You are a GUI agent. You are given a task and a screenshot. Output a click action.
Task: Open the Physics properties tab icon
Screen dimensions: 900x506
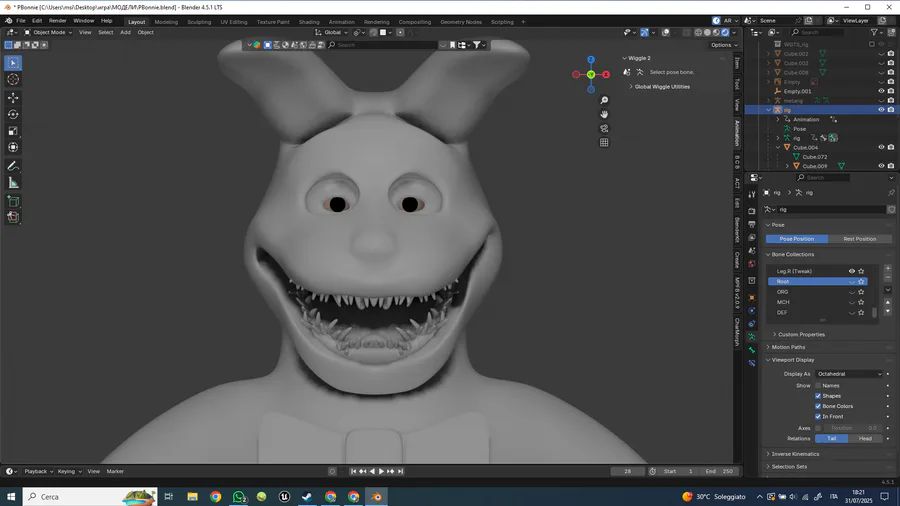tap(752, 310)
